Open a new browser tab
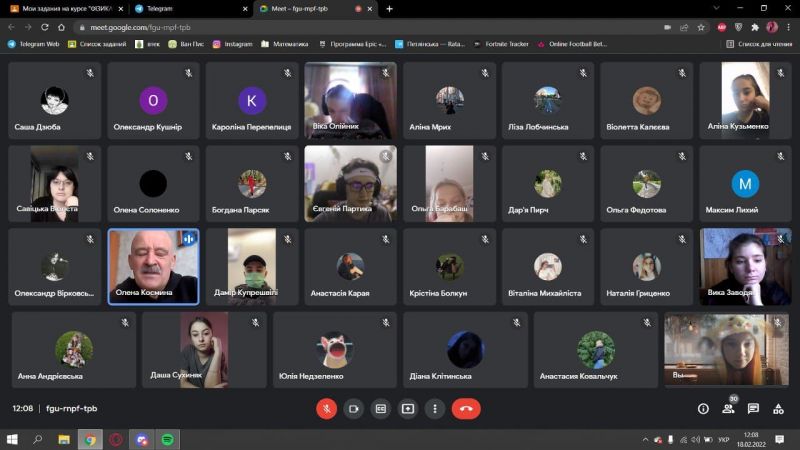 pos(389,9)
